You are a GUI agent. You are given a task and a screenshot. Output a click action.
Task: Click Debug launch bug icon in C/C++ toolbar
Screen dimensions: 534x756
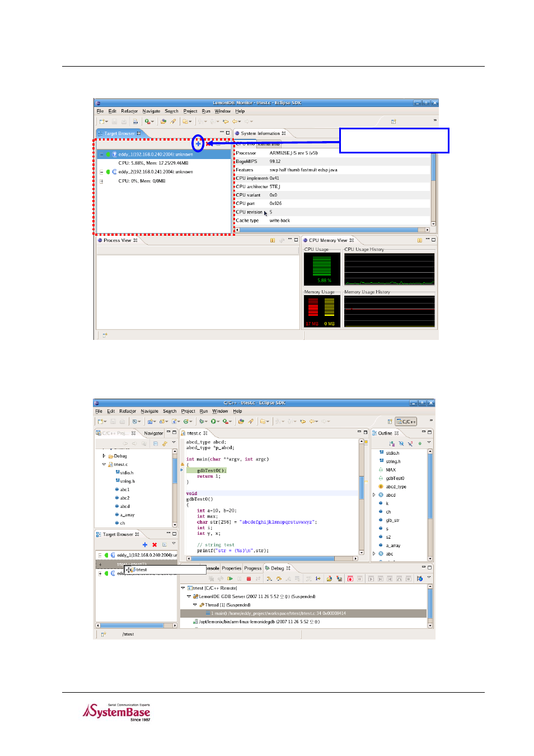click(202, 421)
